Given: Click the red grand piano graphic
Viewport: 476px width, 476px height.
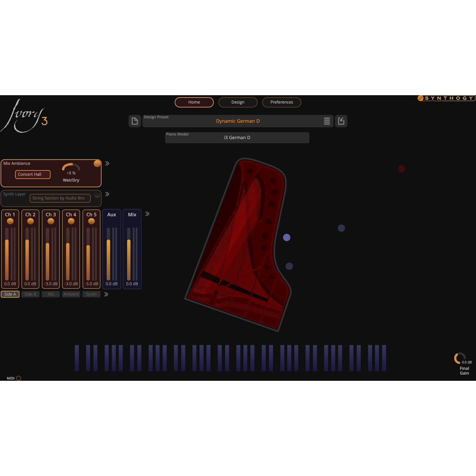Looking at the screenshot, I should tap(239, 244).
